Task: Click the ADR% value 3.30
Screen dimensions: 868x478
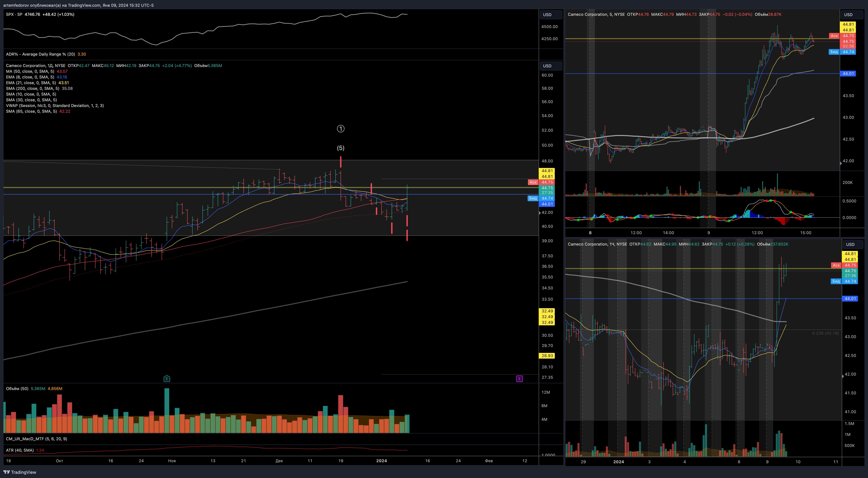Action: tap(82, 54)
